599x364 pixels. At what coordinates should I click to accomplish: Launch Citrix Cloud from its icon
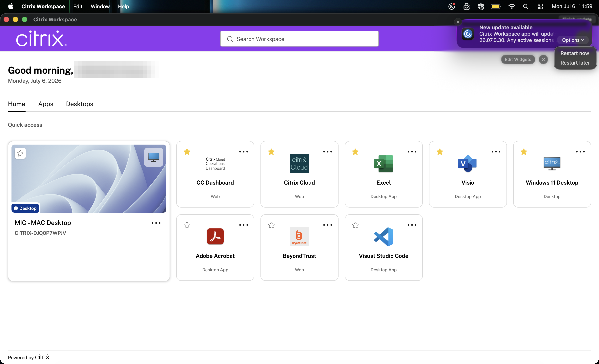[x=299, y=164]
